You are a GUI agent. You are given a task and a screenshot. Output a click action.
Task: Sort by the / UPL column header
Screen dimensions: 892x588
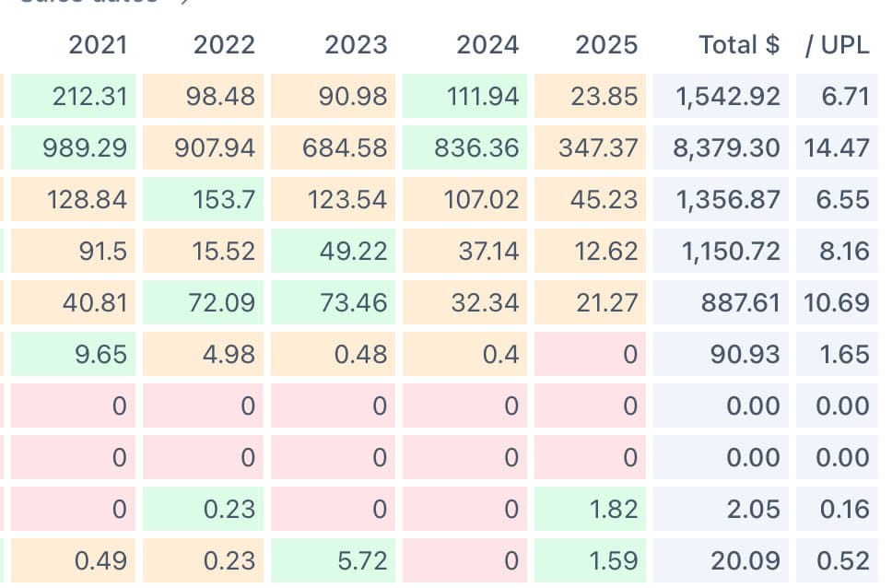(837, 44)
